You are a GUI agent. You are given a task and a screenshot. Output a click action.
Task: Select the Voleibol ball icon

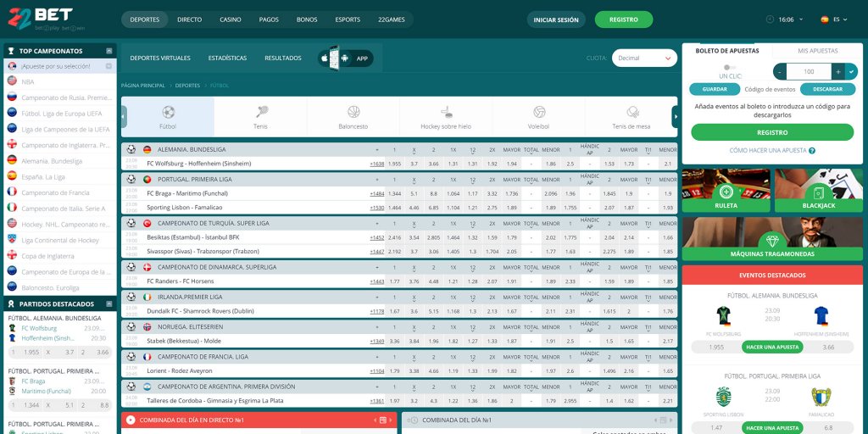539,113
